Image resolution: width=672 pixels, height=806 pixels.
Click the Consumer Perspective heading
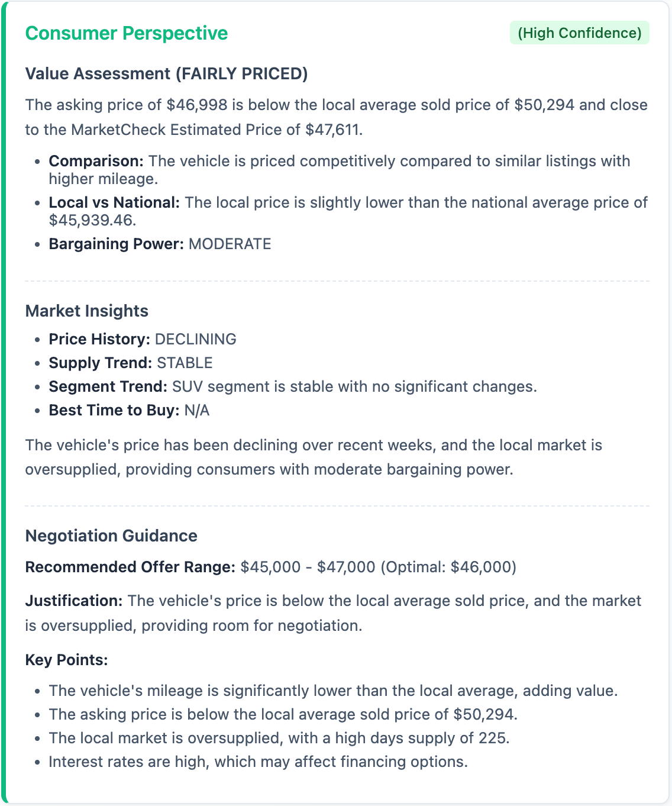pyautogui.click(x=126, y=33)
